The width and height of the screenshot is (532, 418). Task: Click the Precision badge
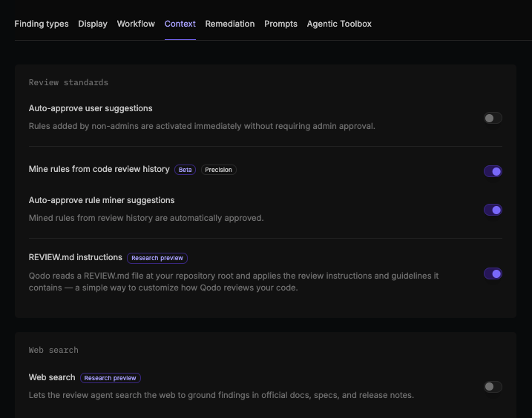(x=218, y=170)
